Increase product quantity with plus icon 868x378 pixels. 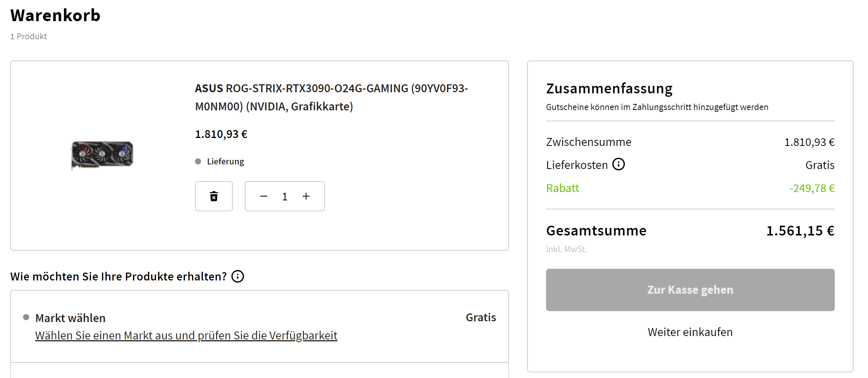tap(306, 196)
